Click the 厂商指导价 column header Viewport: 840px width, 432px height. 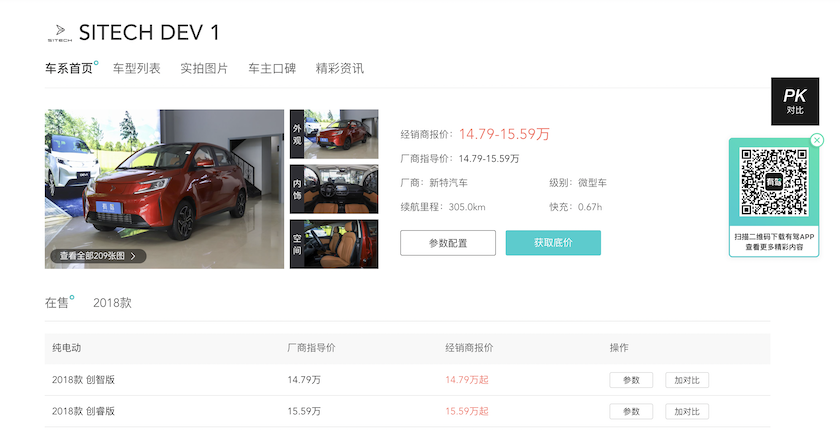(x=311, y=347)
